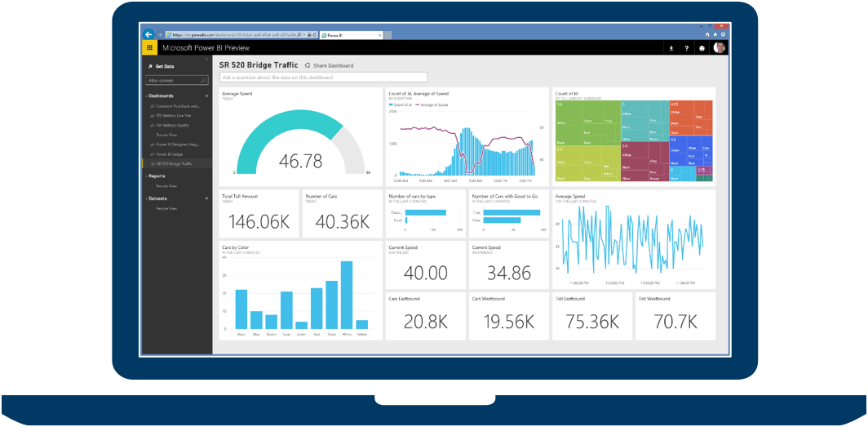Collapse the navigation pane arrow
The height and width of the screenshot is (427, 868).
pyautogui.click(x=206, y=59)
